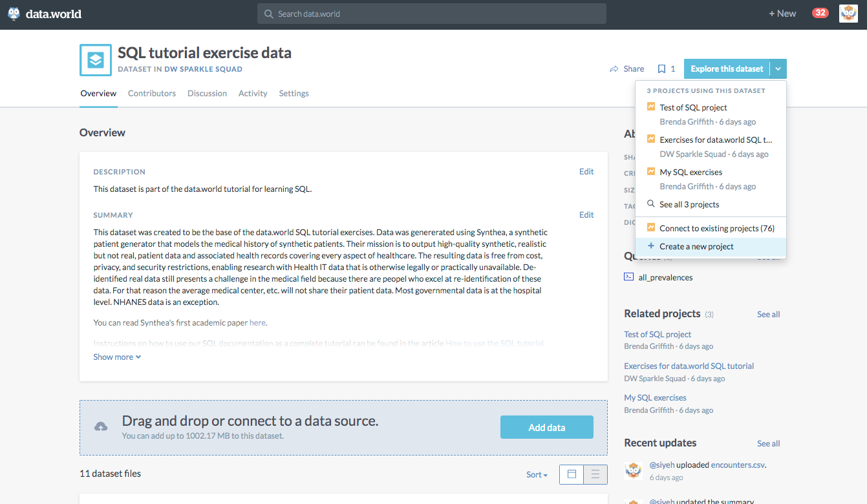Click the Add data button

[x=547, y=427]
